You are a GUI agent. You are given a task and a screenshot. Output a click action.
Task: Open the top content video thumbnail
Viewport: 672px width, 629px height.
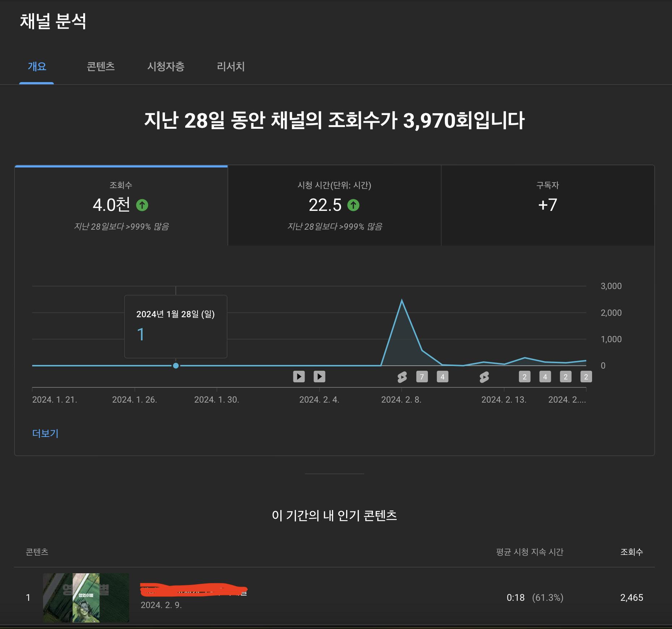[86, 598]
